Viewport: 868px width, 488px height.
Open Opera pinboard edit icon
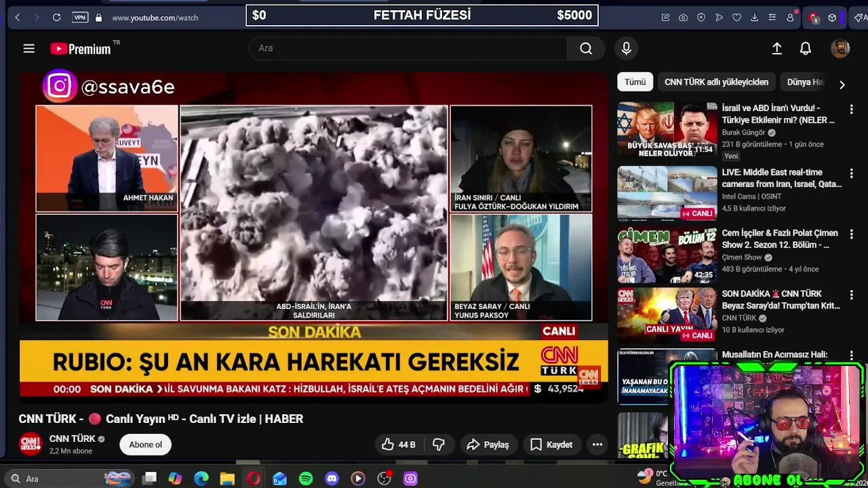click(666, 18)
